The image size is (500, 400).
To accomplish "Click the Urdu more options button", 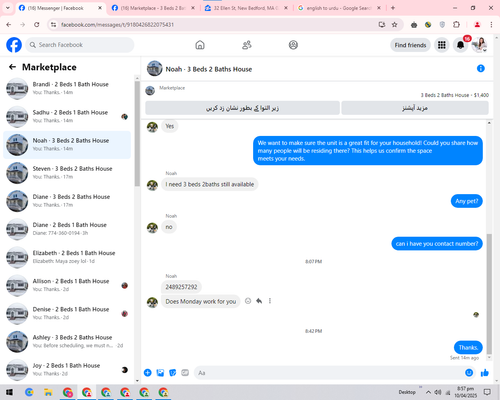I will pyautogui.click(x=415, y=108).
